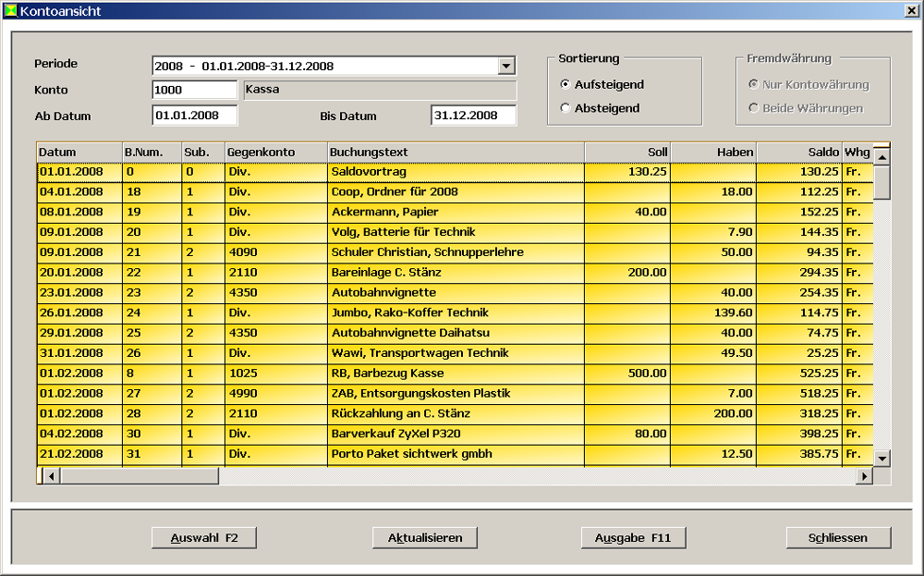
Task: Click horizontal scrollbar left arrow
Action: tap(52, 476)
